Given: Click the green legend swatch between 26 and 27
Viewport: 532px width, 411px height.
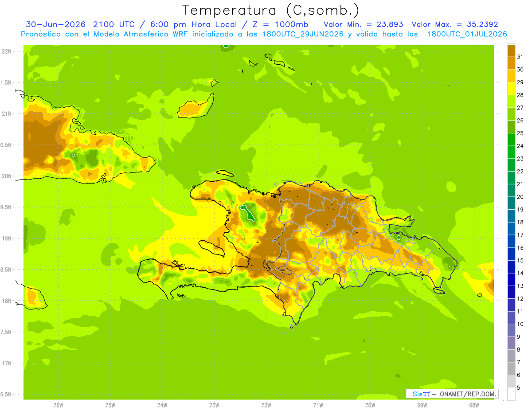Looking at the screenshot, I should click(511, 114).
